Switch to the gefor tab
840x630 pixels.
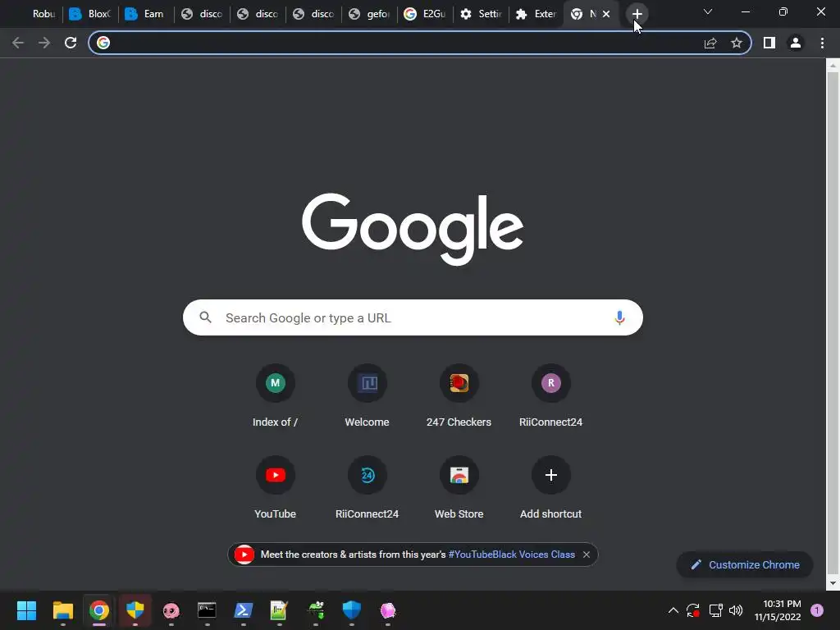click(x=370, y=14)
